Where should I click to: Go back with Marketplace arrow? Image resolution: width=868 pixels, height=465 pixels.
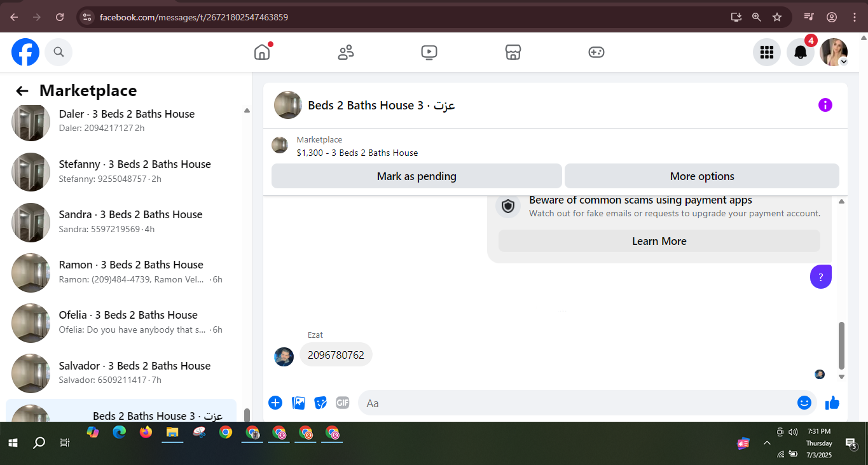[x=22, y=91]
